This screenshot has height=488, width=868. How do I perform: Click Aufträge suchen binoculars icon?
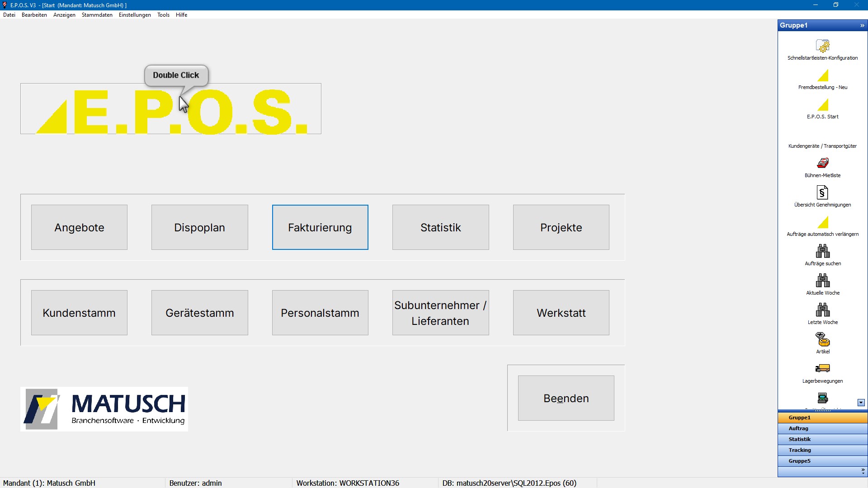822,251
